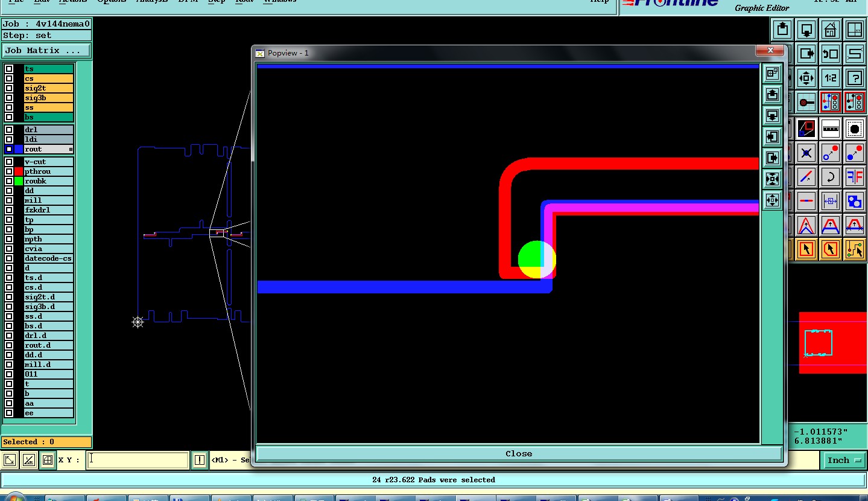Pan view down using top-row arrow icon
This screenshot has width=868, height=501.
click(x=806, y=29)
